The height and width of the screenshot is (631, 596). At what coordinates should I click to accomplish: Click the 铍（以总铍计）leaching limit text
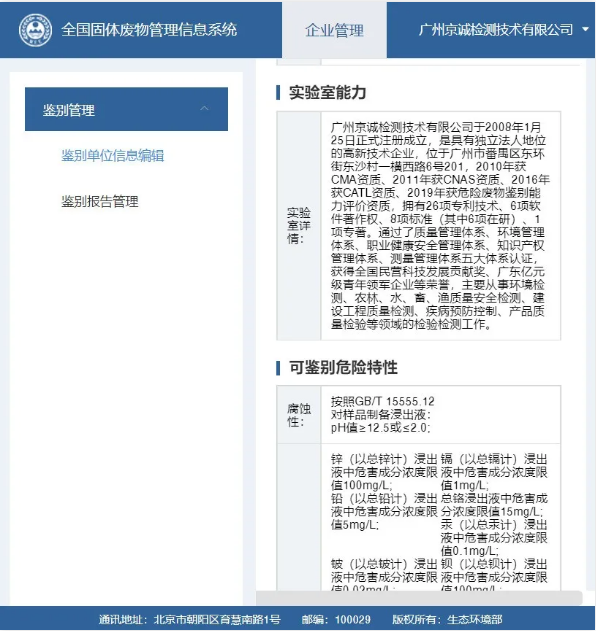click(x=384, y=574)
